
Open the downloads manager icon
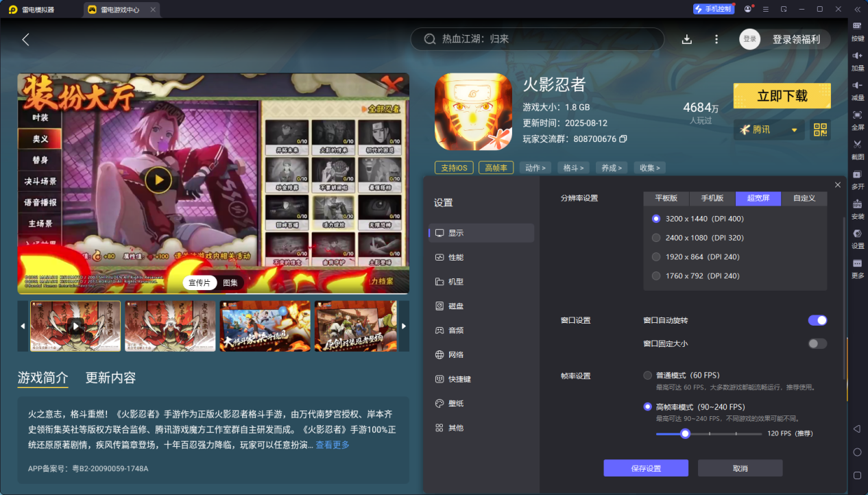click(686, 39)
